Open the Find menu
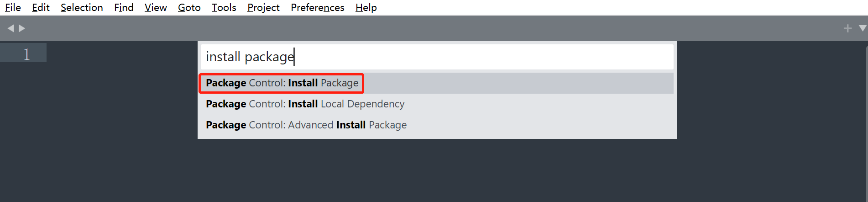The height and width of the screenshot is (202, 868). (x=124, y=8)
